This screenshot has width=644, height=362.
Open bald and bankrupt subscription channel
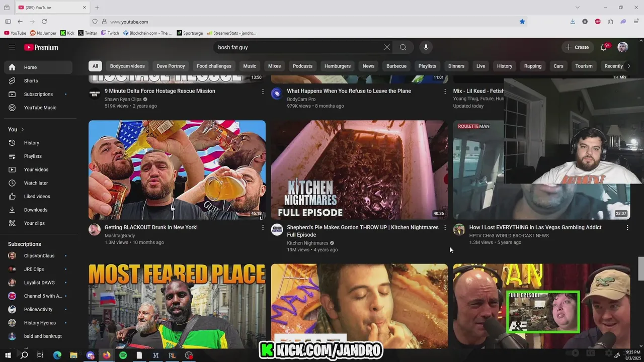tap(38, 336)
